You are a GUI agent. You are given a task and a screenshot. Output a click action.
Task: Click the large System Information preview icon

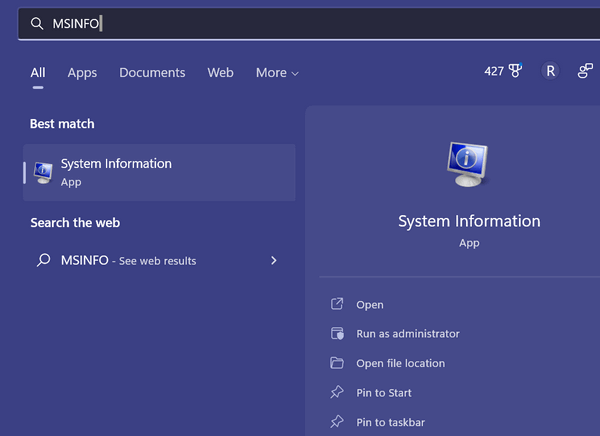tap(468, 165)
